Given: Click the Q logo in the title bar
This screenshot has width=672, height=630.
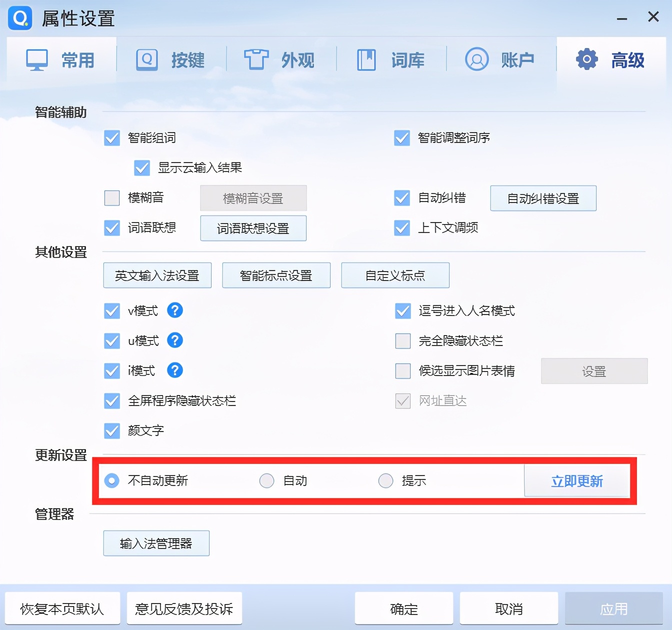Looking at the screenshot, I should coord(20,18).
